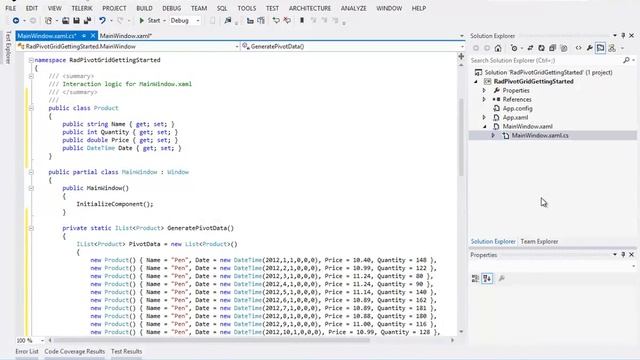Open the BUILD menu
The width and height of the screenshot is (640, 360).
(144, 8)
